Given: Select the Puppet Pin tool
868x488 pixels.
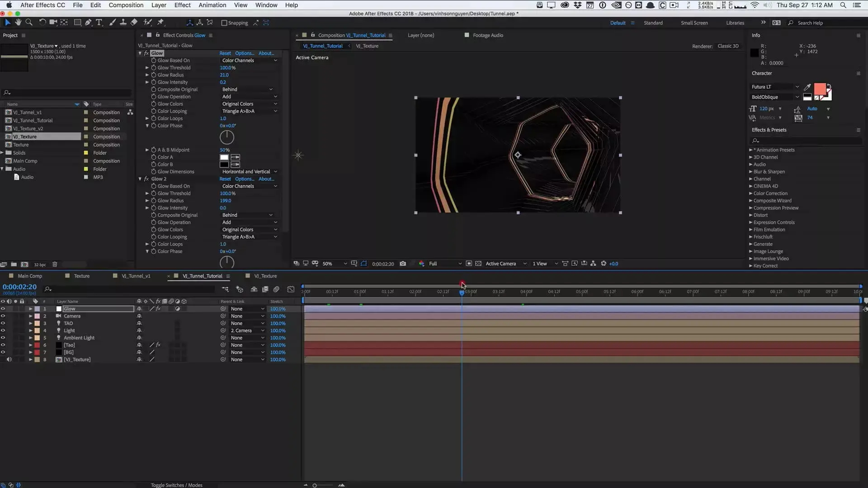Looking at the screenshot, I should point(160,22).
